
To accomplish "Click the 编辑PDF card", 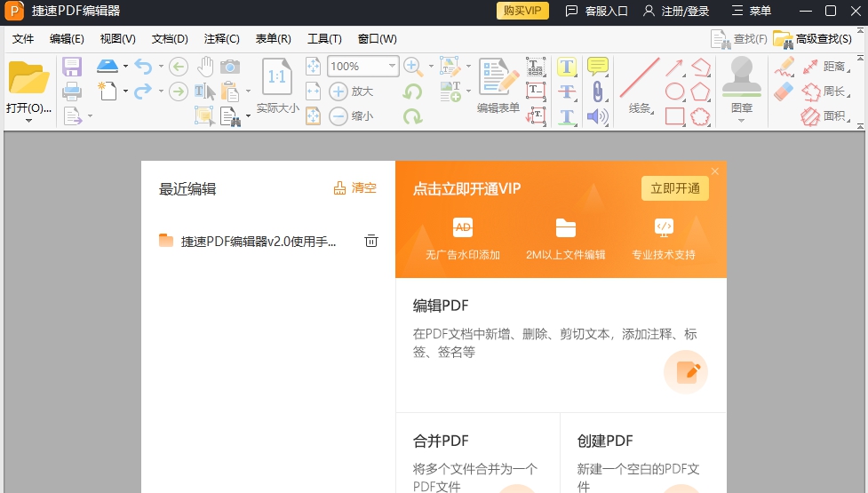I will (561, 346).
